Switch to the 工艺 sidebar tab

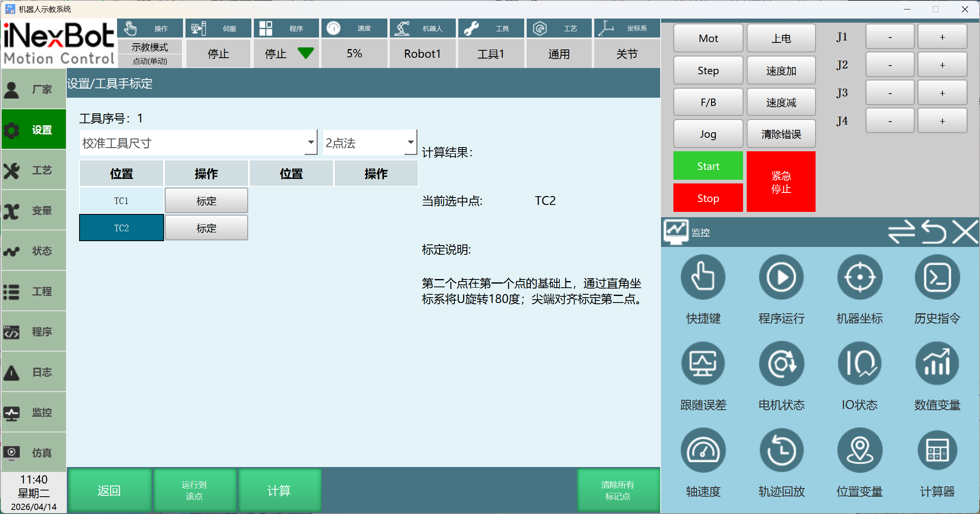pyautogui.click(x=34, y=170)
